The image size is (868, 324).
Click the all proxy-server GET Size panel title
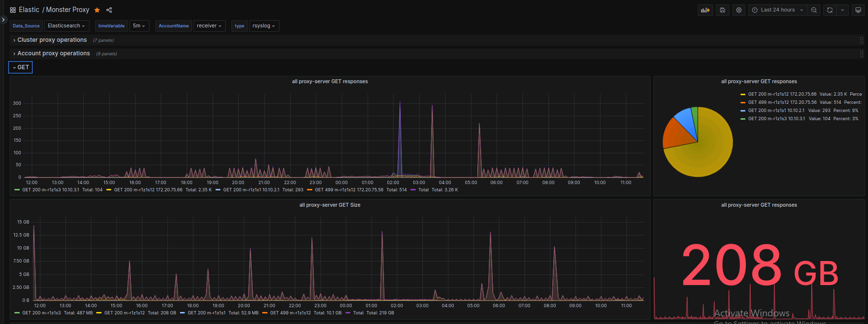point(330,205)
